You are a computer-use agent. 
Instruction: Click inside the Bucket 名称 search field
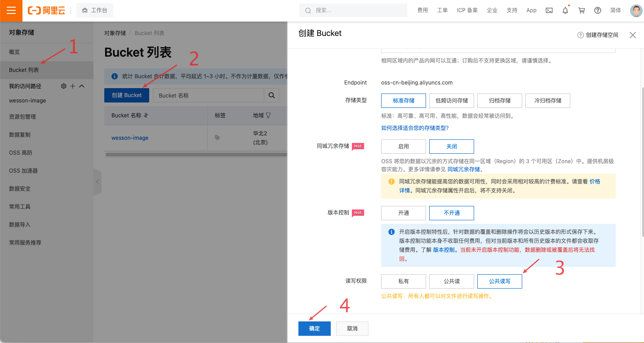coord(209,95)
